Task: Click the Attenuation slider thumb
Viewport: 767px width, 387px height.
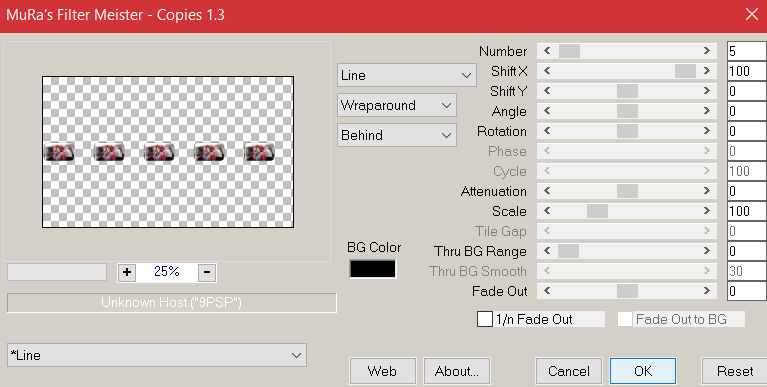Action: (627, 191)
